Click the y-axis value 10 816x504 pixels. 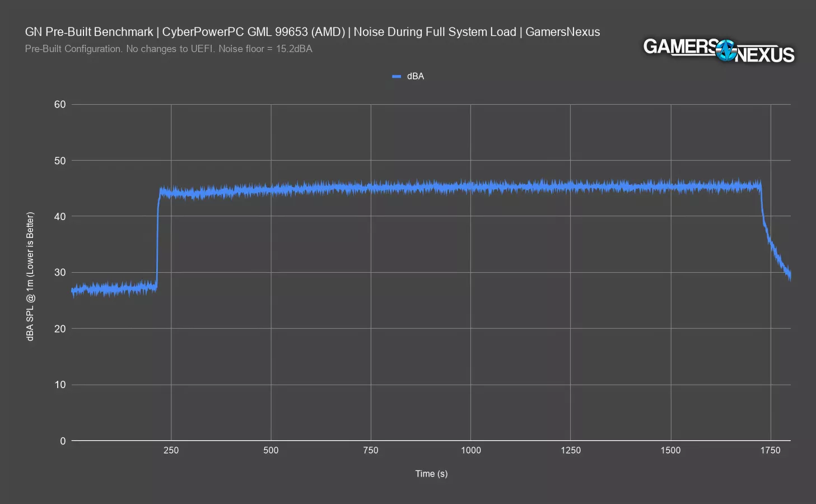click(x=60, y=385)
